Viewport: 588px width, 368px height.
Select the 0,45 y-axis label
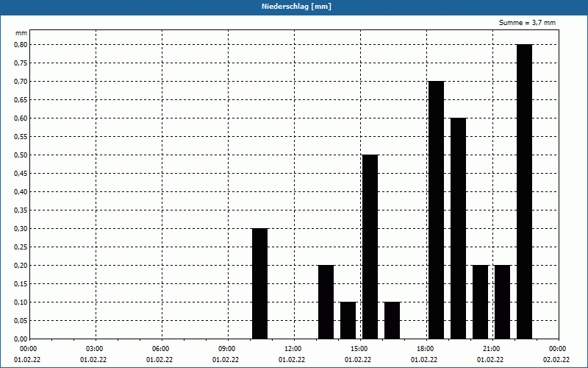pyautogui.click(x=21, y=174)
